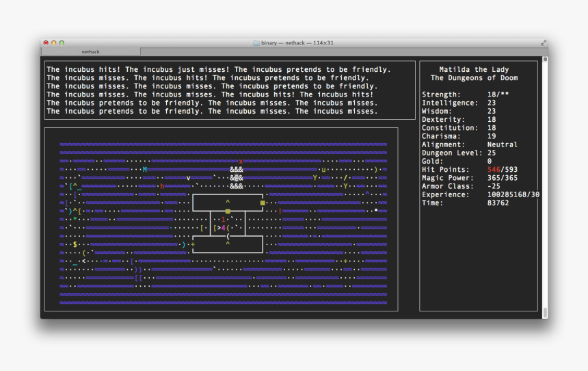The image size is (588, 371).
Task: Select the yellow / wand glyph
Action: pyautogui.click(x=345, y=177)
